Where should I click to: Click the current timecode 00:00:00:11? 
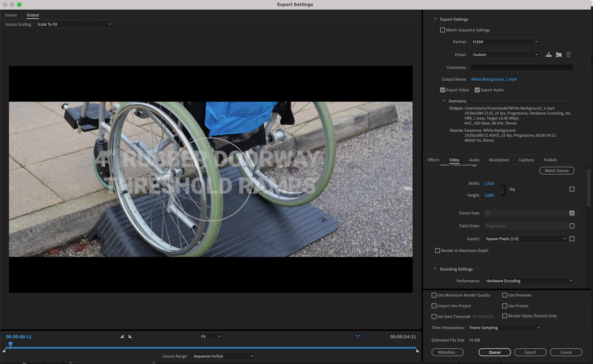click(x=19, y=337)
